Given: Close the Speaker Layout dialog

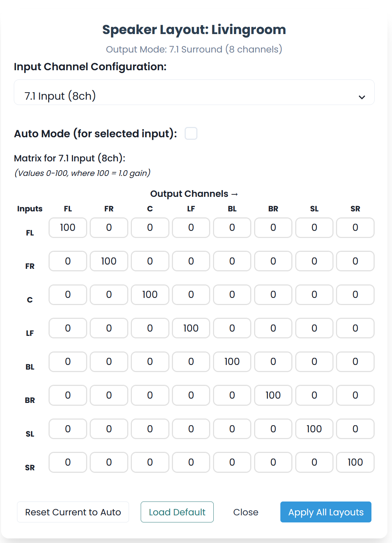Looking at the screenshot, I should [246, 512].
